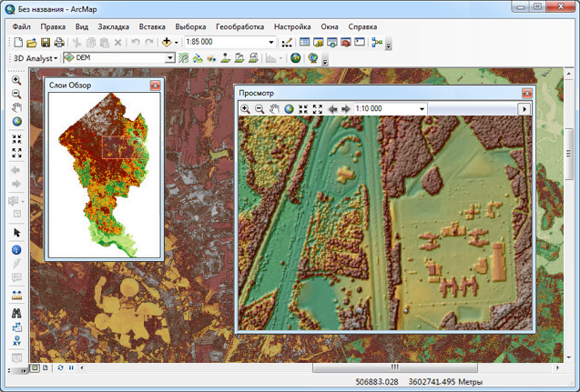Open the red ArcToolbox icon
Viewport: 580px width, 392px height.
pos(346,42)
